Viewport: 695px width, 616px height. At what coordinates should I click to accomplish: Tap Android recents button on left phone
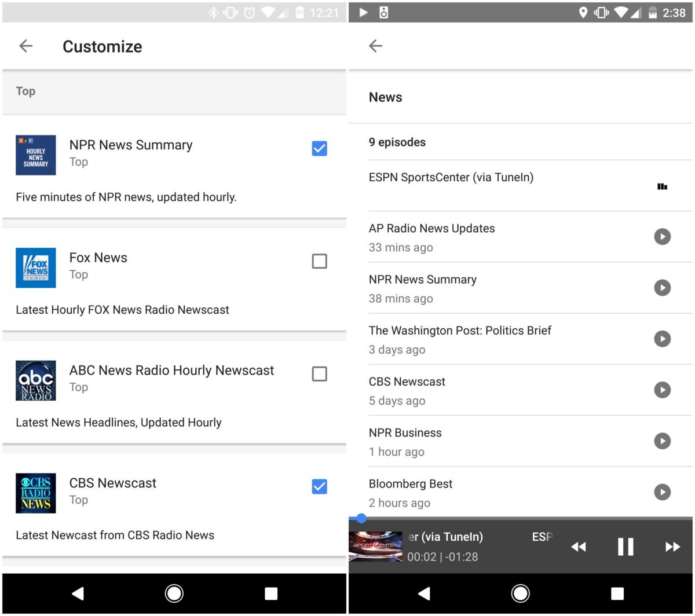pyautogui.click(x=270, y=593)
